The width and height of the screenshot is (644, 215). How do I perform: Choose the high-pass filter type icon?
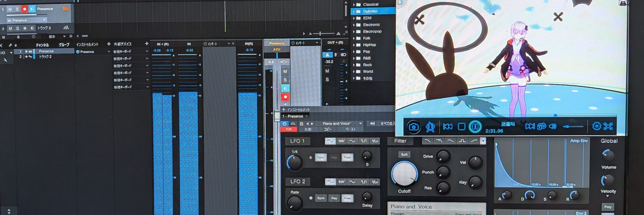point(474,141)
